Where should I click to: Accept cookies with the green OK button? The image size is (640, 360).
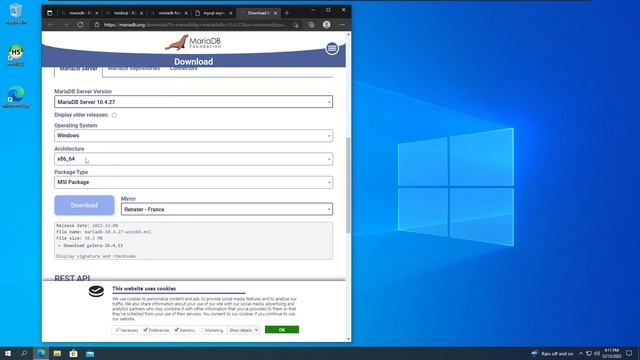pos(282,330)
